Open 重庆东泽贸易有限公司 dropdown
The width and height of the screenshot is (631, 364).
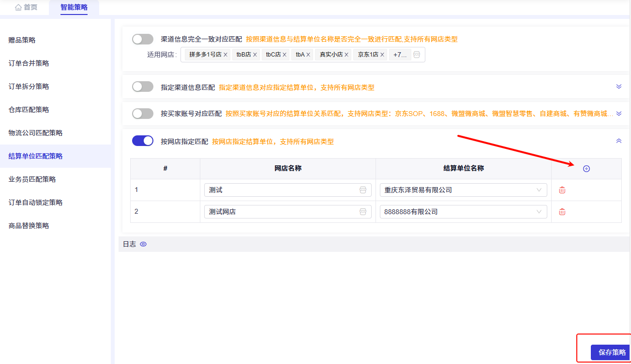[463, 190]
